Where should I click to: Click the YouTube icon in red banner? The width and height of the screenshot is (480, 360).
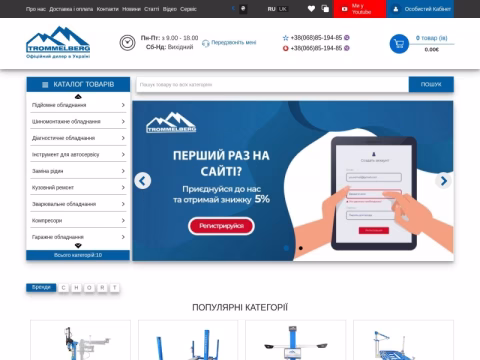coord(345,9)
